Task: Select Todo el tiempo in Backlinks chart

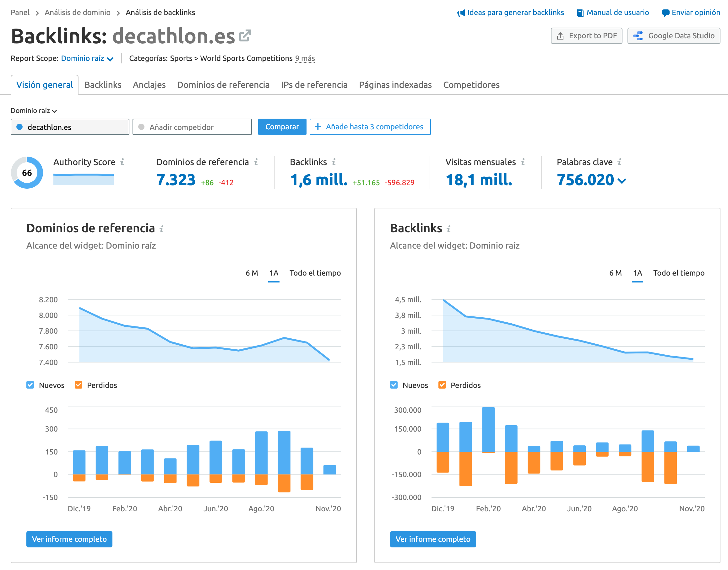Action: click(679, 273)
